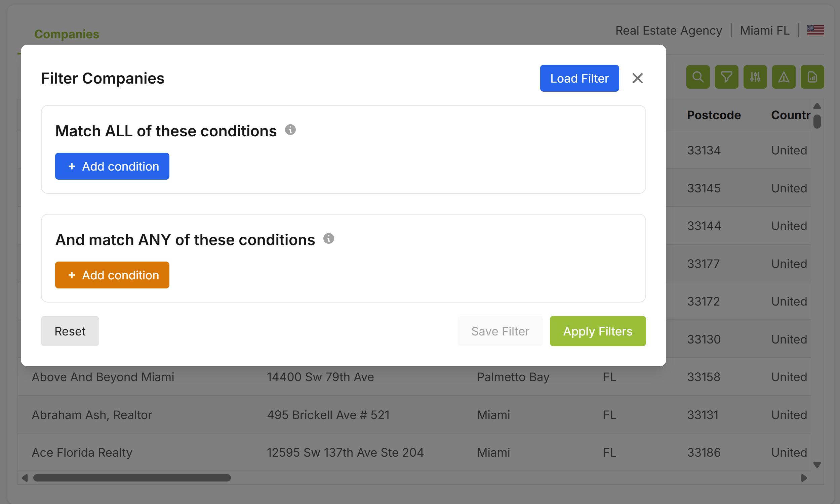Click the triangle alert toolbar icon
840x504 pixels.
pos(783,77)
